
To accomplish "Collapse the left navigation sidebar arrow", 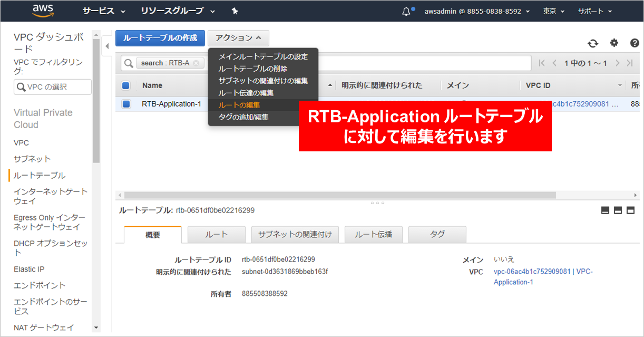I will point(107,46).
